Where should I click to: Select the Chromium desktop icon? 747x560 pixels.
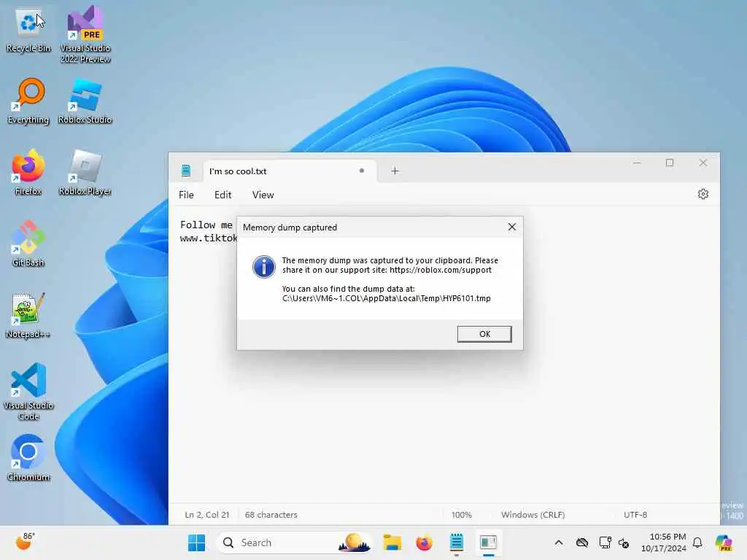[28, 458]
